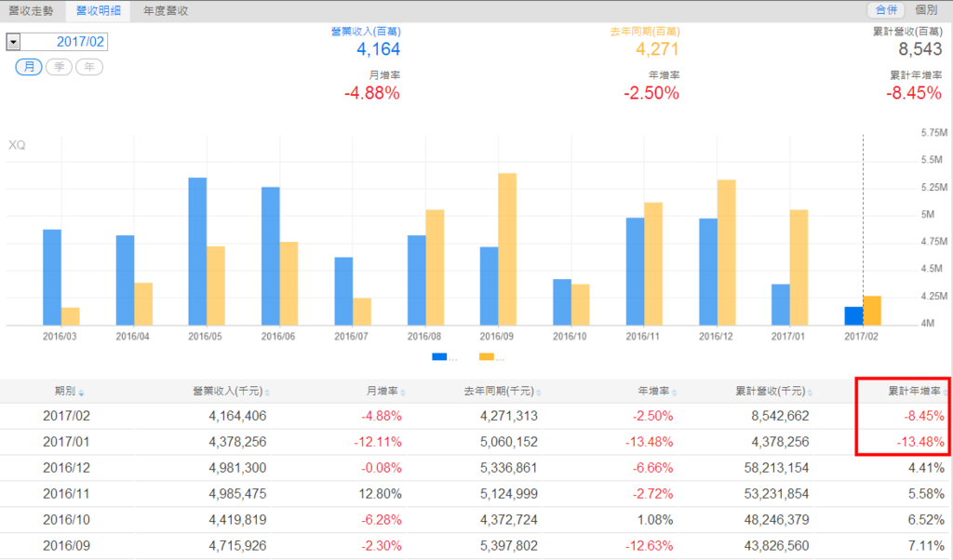Click the 1.08% yearly growth cell
Viewport: 953px width, 560px height.
[x=655, y=521]
